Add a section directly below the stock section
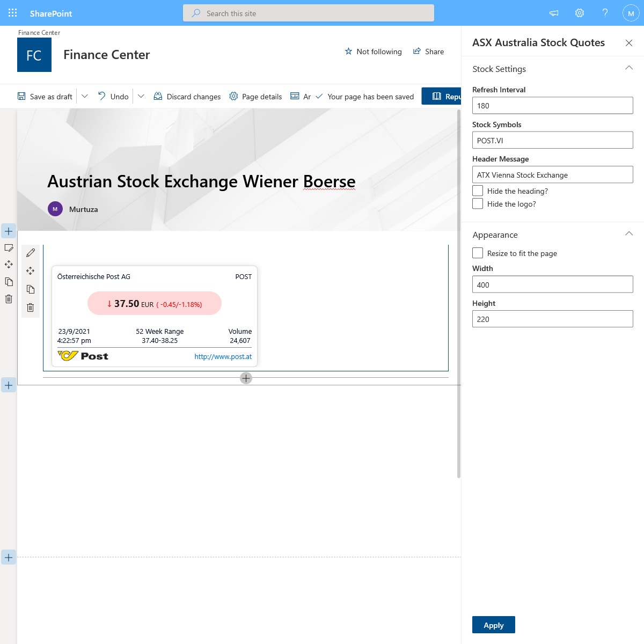Screen dimensions: 644x644 tap(9, 385)
